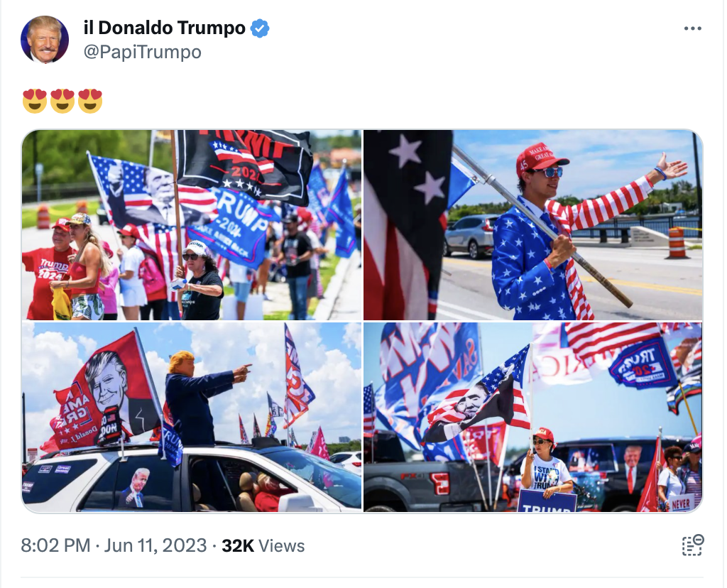Click the third heart-eyes emoji
The image size is (727, 588).
(90, 101)
